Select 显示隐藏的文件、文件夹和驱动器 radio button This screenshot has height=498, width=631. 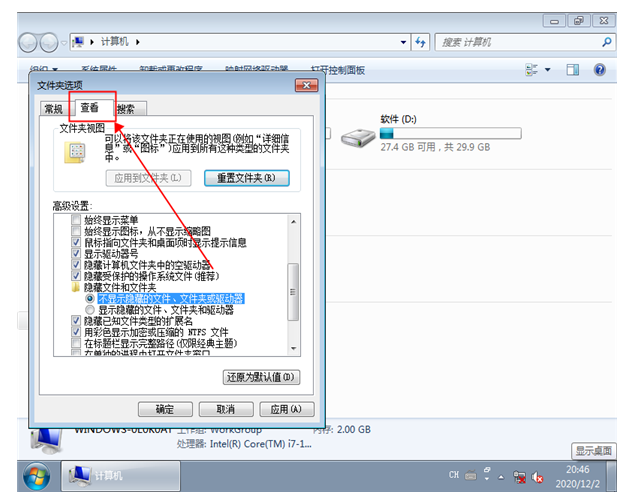(90, 310)
